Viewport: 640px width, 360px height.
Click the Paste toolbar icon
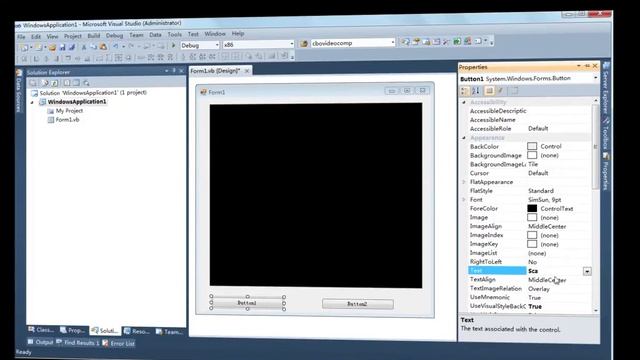[x=103, y=47]
